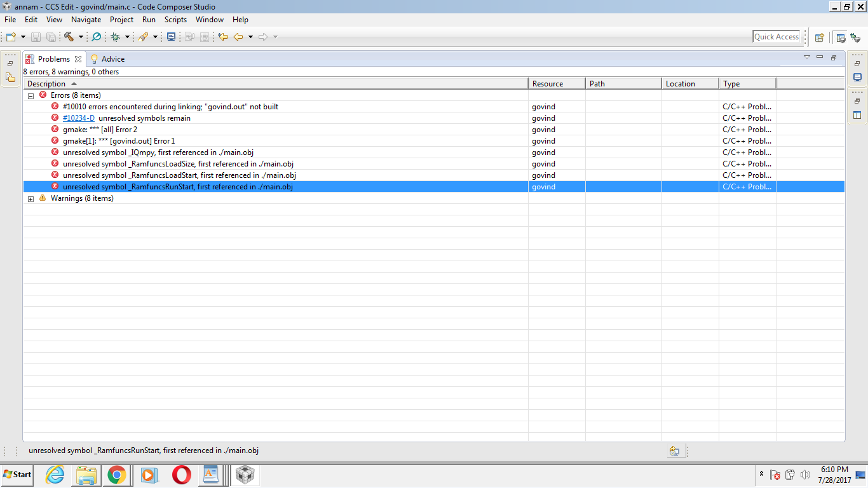The image size is (868, 488).
Task: Click the Save toolbar icon
Action: [36, 37]
